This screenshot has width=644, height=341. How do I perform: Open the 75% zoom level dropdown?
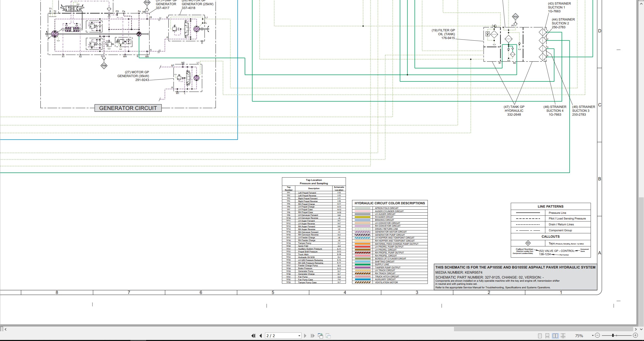pyautogui.click(x=593, y=336)
